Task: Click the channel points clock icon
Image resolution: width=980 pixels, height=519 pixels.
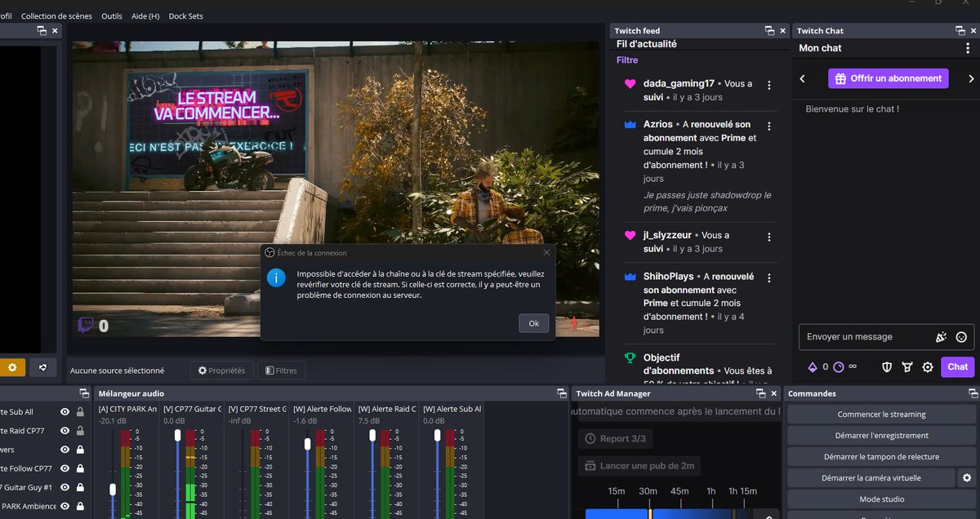Action: (838, 367)
